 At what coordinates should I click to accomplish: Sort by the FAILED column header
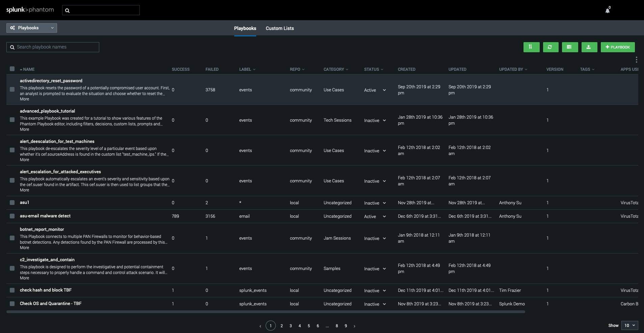[212, 69]
